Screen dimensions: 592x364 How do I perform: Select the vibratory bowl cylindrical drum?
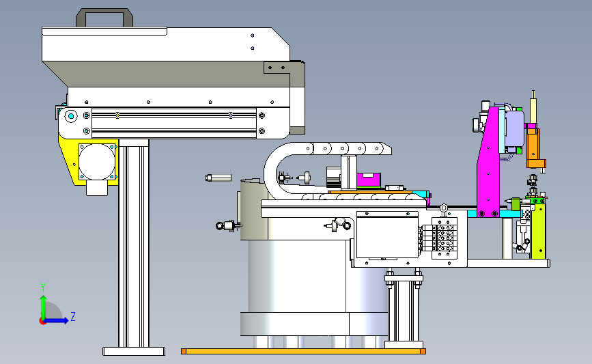296,276
